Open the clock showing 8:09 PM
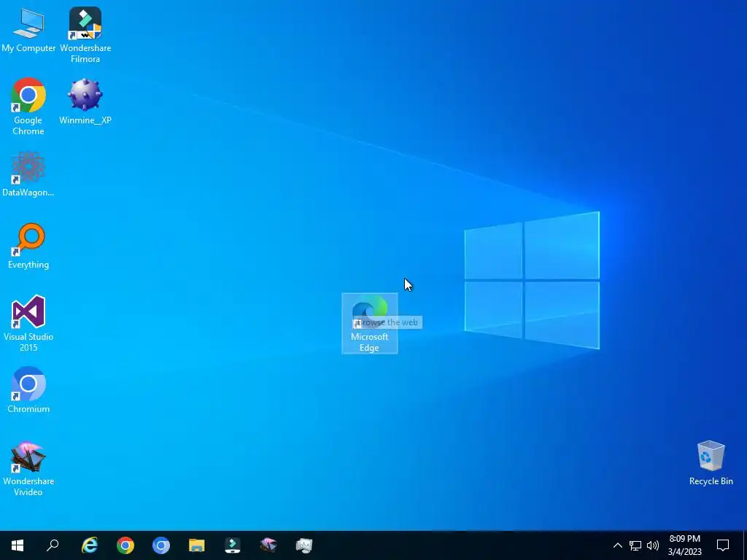Image resolution: width=747 pixels, height=560 pixels. pos(684,545)
